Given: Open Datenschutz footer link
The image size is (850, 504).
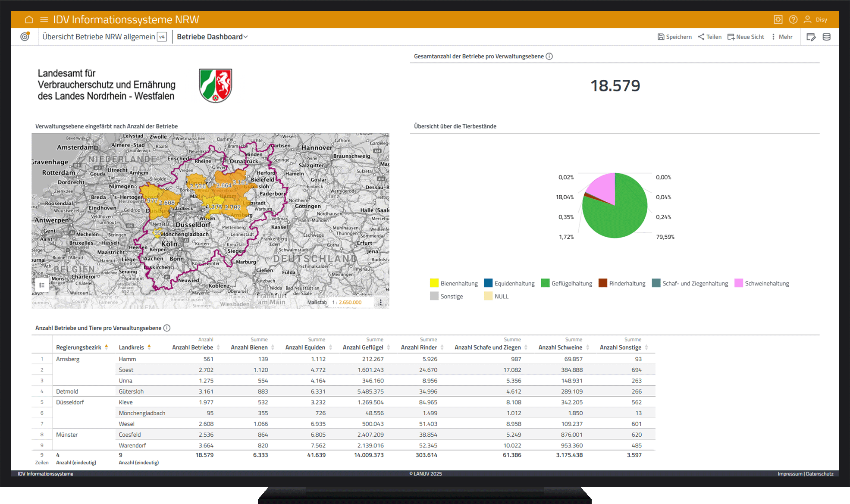Looking at the screenshot, I should coord(819,474).
